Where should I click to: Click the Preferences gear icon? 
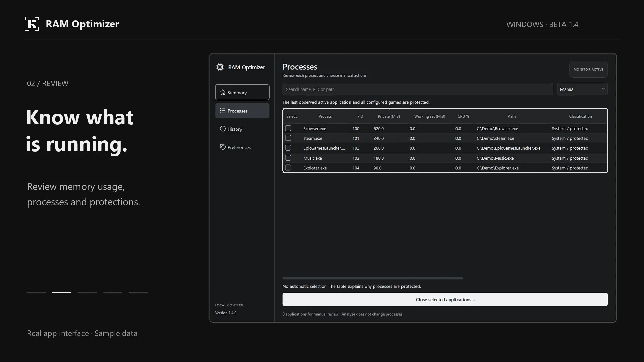[223, 147]
